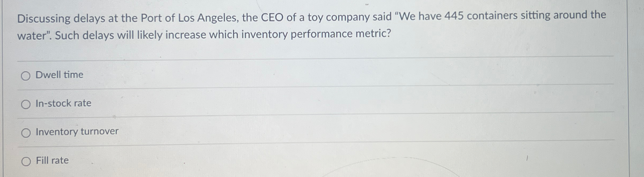Click the Dwell time option label

click(59, 75)
